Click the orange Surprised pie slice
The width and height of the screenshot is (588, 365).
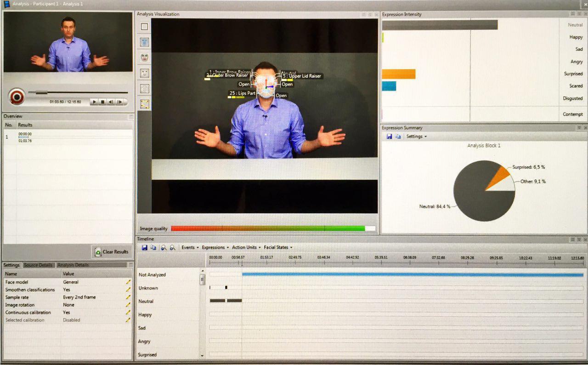click(499, 177)
